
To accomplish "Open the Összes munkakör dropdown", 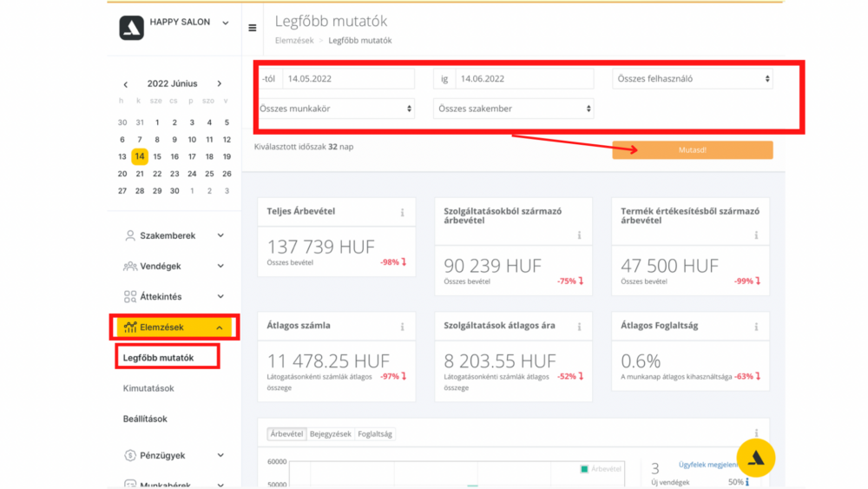I will point(337,109).
